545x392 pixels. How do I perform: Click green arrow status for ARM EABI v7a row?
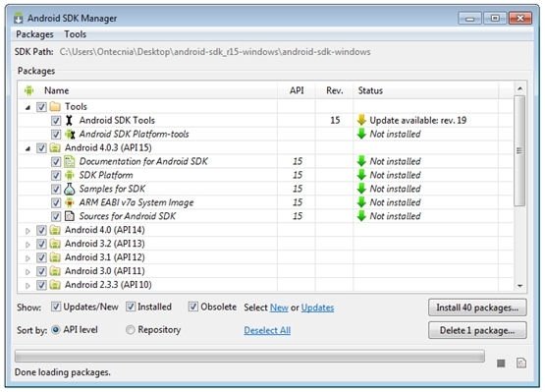361,202
